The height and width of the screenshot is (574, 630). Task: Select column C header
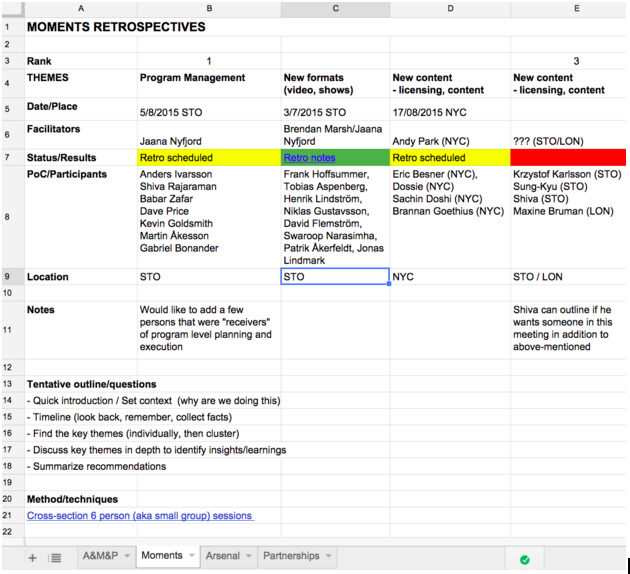pyautogui.click(x=335, y=9)
